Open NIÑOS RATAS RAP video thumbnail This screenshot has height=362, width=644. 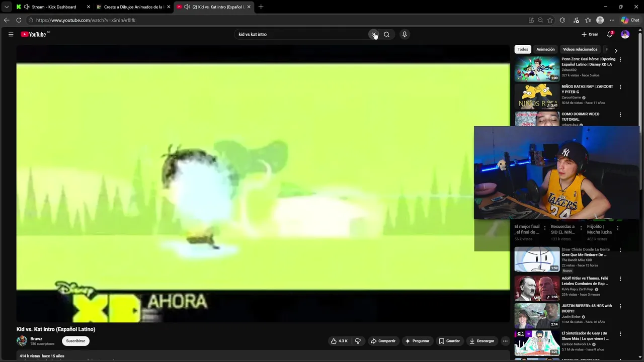[x=537, y=96]
